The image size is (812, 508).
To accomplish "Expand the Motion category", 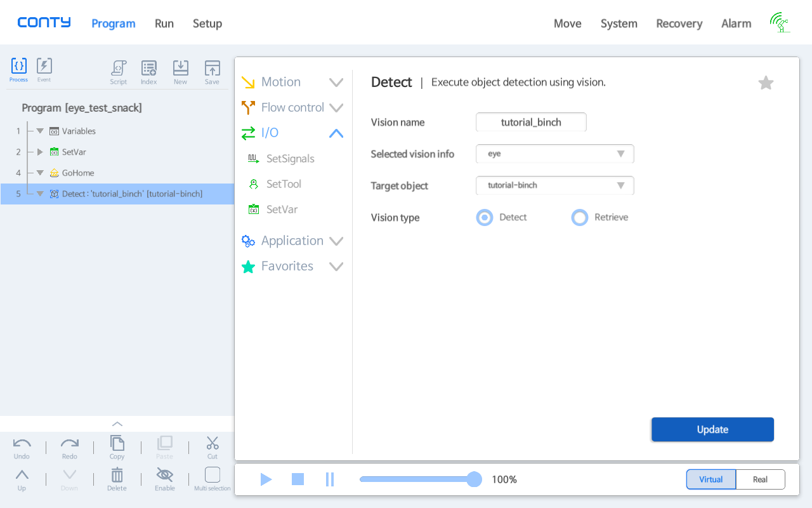I will (x=336, y=83).
